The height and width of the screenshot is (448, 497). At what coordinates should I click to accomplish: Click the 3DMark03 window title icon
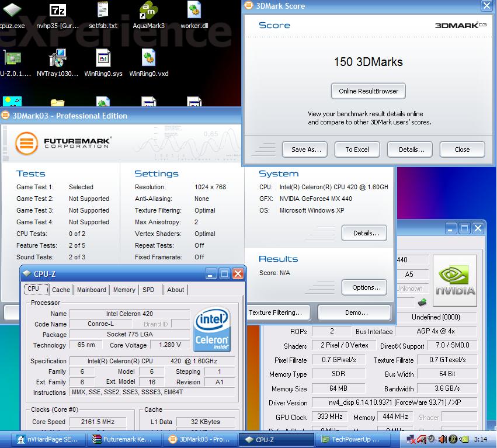coord(5,116)
